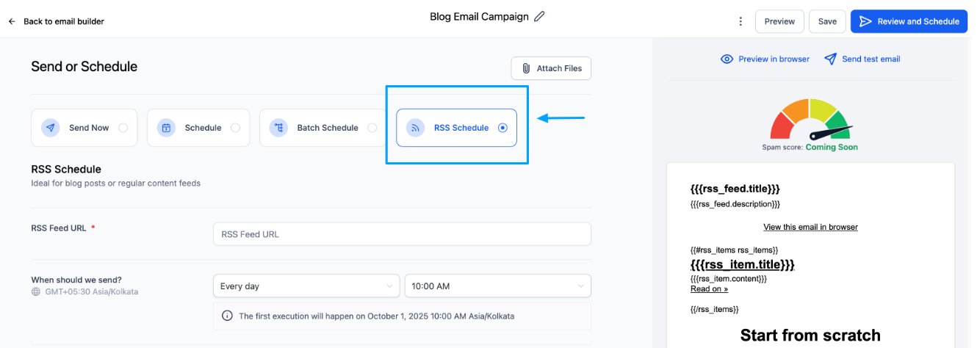Click the Batch Schedule icon
Screen dimensions: 980x348
click(x=278, y=128)
